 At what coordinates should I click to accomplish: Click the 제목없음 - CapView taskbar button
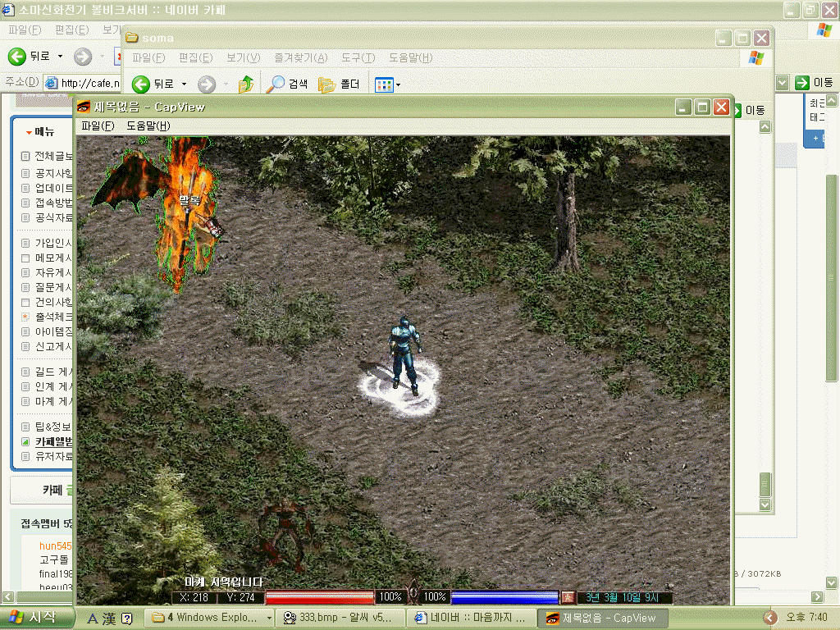[x=603, y=618]
